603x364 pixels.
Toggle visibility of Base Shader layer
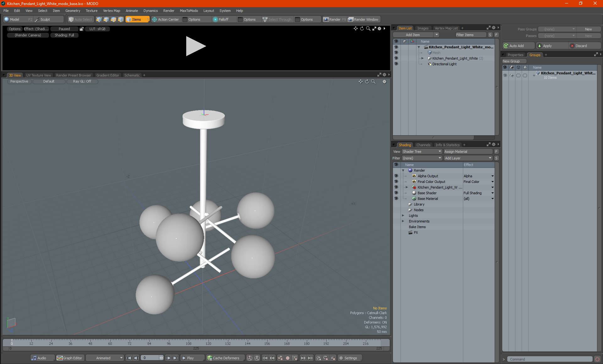coord(396,193)
